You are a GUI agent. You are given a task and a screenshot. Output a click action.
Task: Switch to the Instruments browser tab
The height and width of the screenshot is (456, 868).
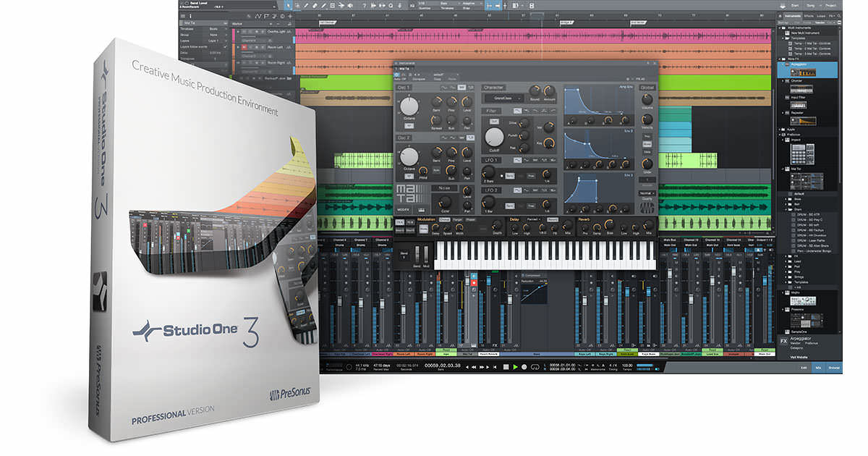791,15
